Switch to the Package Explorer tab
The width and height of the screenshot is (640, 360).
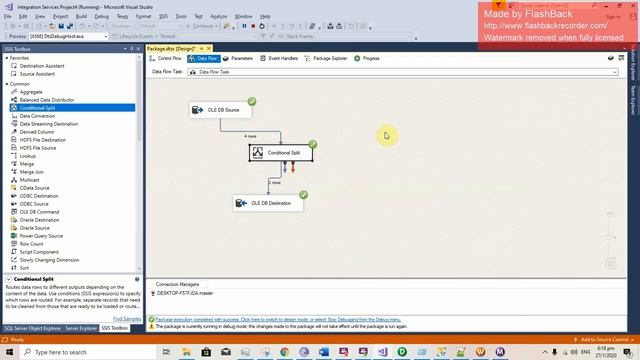[x=326, y=59]
